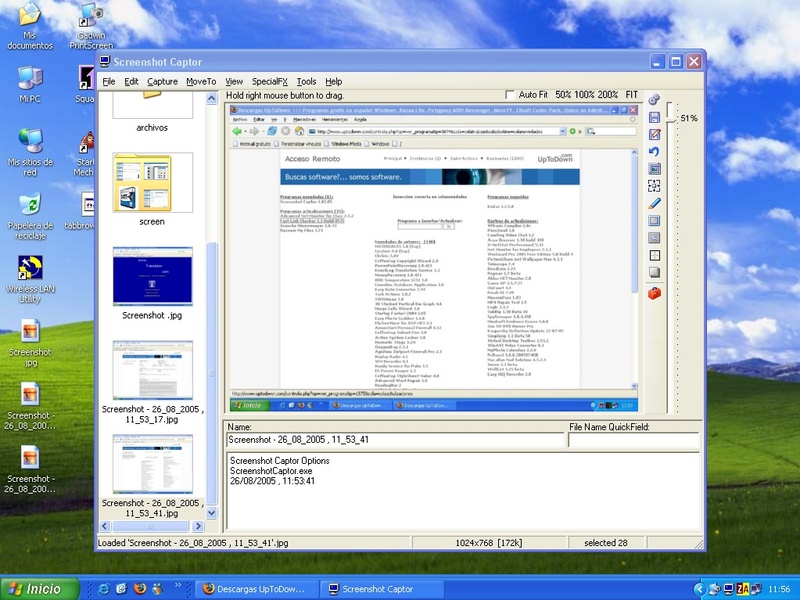This screenshot has height=600, width=800.
Task: Click the dashed selection rectangle icon
Action: (x=654, y=186)
